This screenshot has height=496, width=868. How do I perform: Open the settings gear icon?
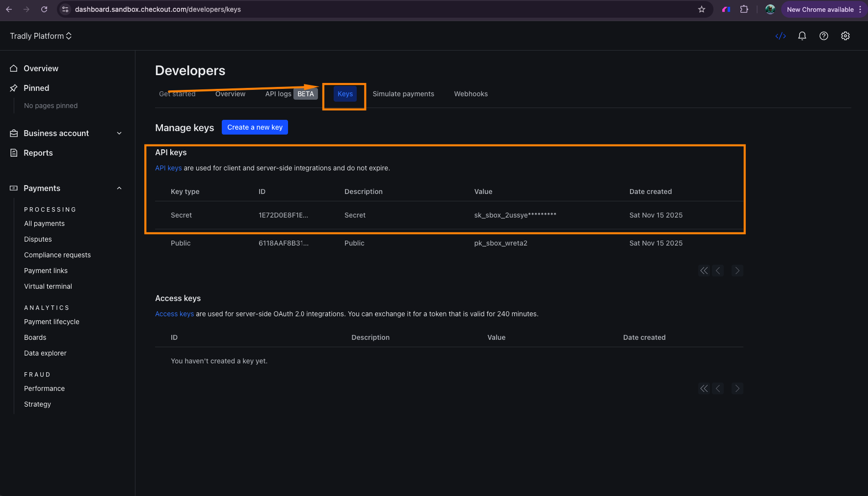[x=845, y=36]
